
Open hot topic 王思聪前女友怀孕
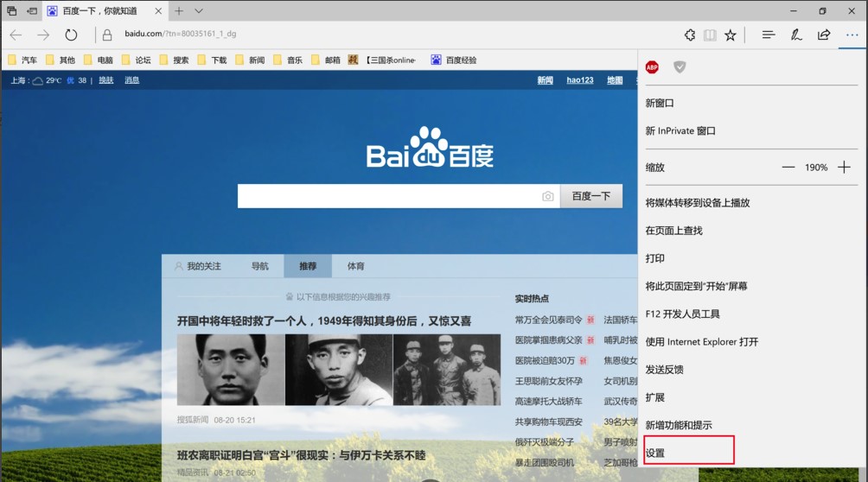tap(549, 381)
